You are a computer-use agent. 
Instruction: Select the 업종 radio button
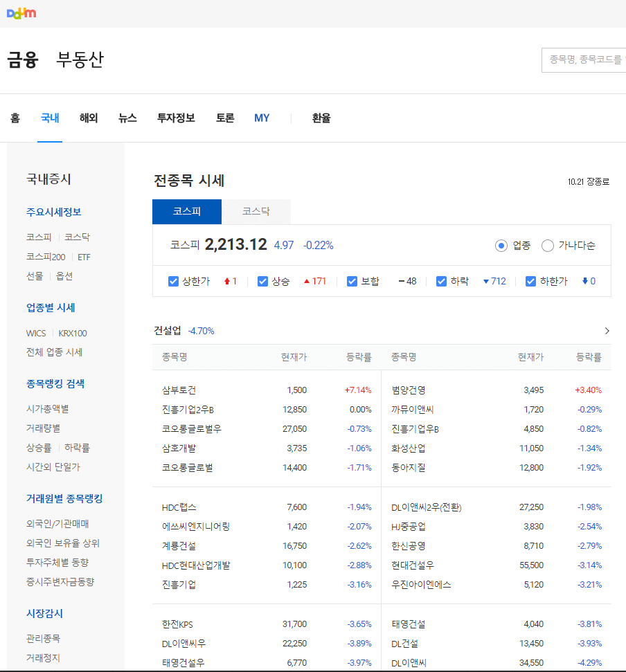pos(501,246)
